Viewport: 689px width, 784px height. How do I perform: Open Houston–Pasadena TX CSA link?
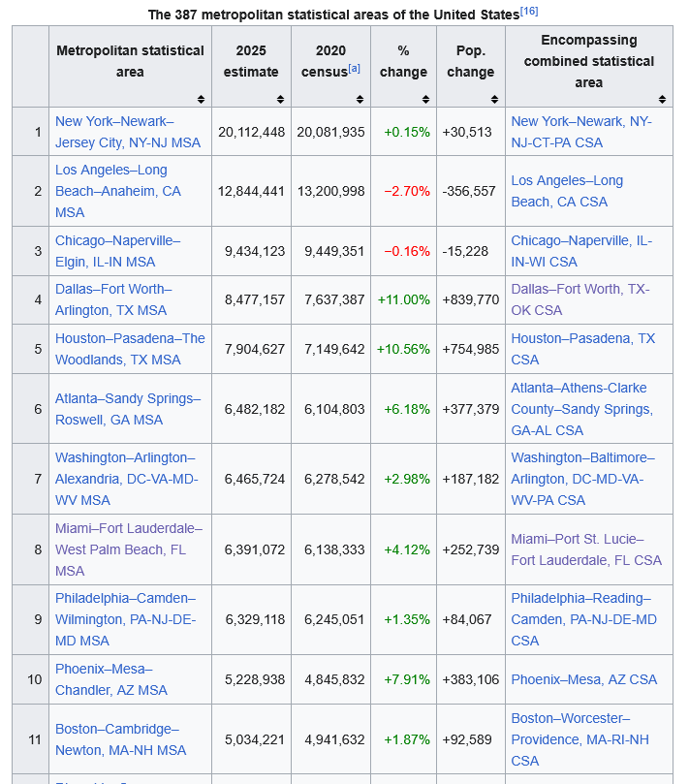click(x=583, y=349)
